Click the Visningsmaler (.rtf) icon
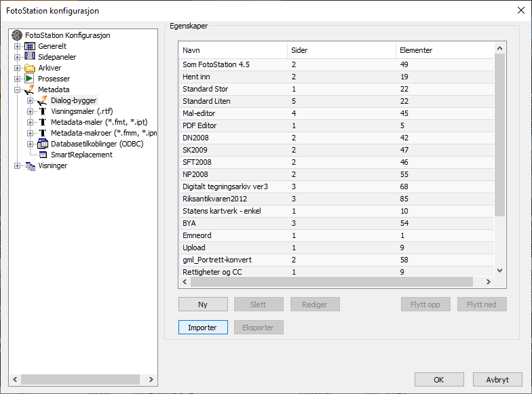 click(x=42, y=111)
